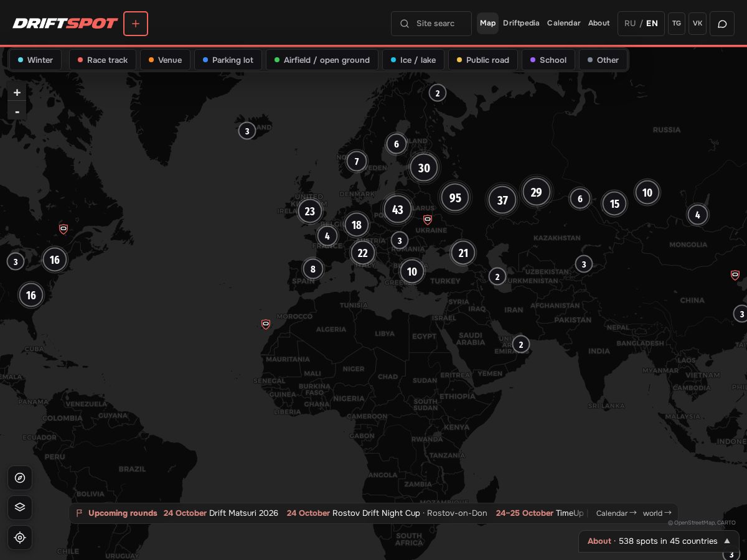This screenshot has width=747, height=560.
Task: Open Drift Matsuri 2026 event
Action: (x=221, y=513)
